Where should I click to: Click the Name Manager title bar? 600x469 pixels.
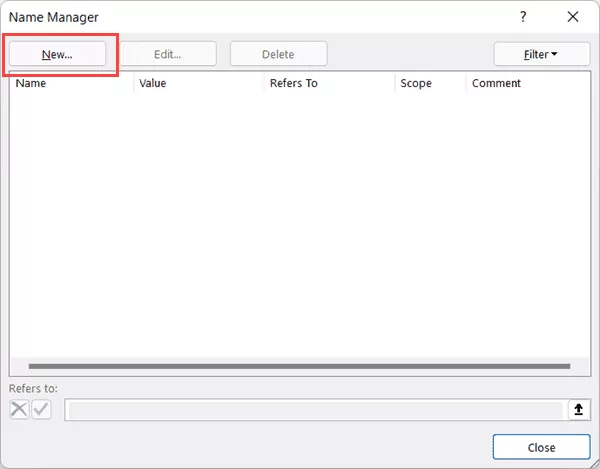250,17
